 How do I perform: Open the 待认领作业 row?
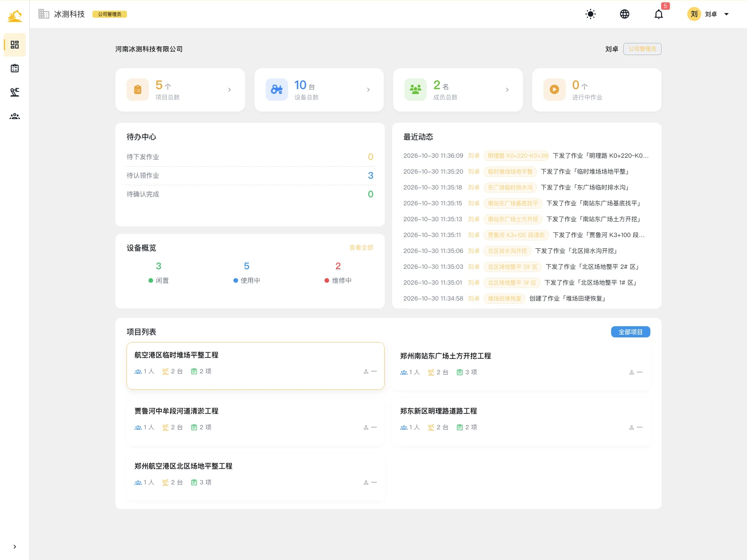(250, 175)
